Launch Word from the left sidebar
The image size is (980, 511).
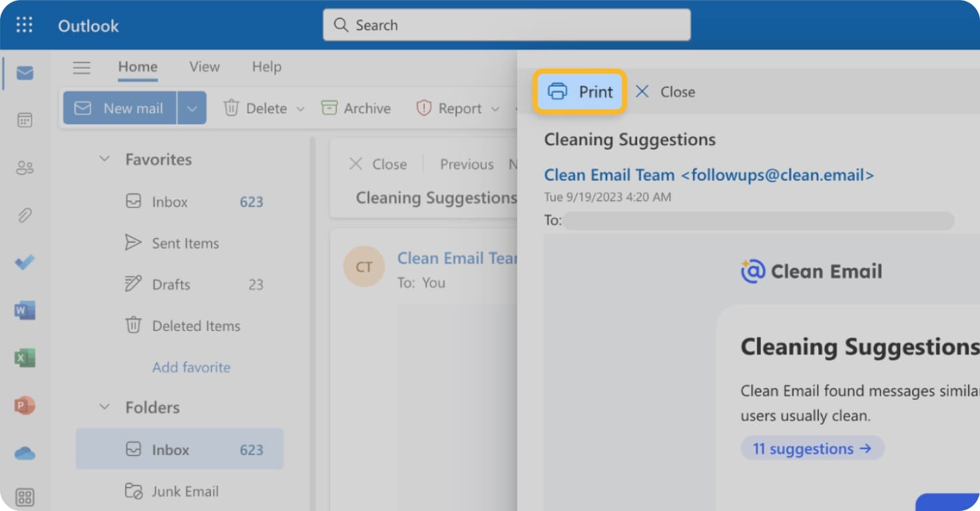coord(25,310)
